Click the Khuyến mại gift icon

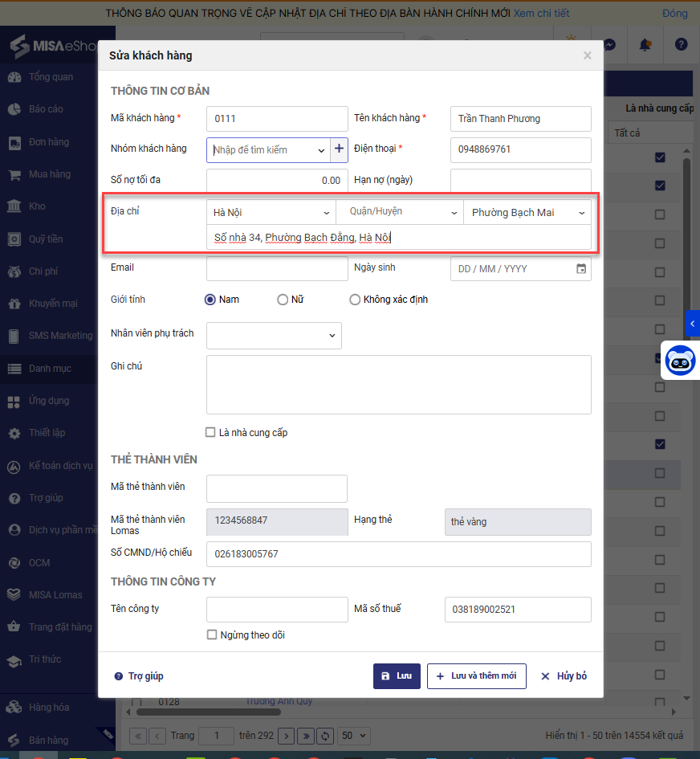[x=14, y=304]
